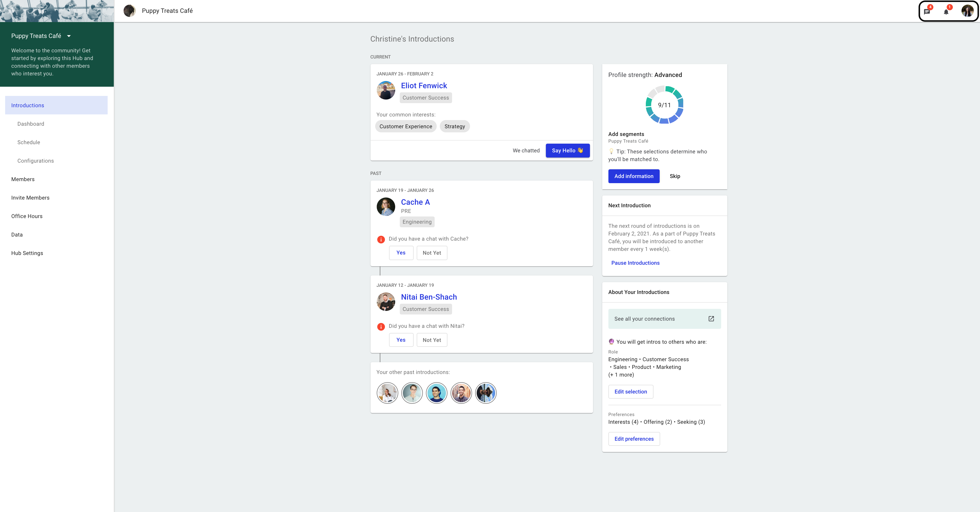
Task: Click the open-in-new icon for connections
Action: pyautogui.click(x=711, y=319)
